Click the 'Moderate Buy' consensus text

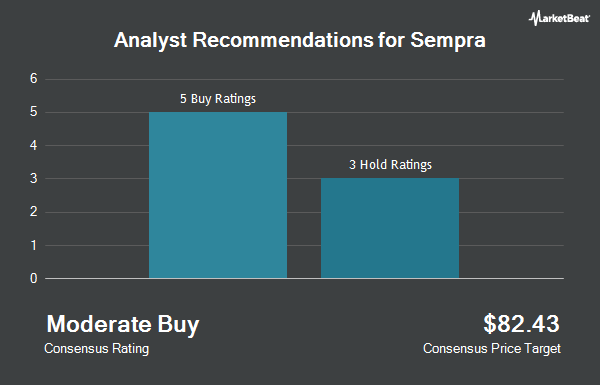coord(123,324)
